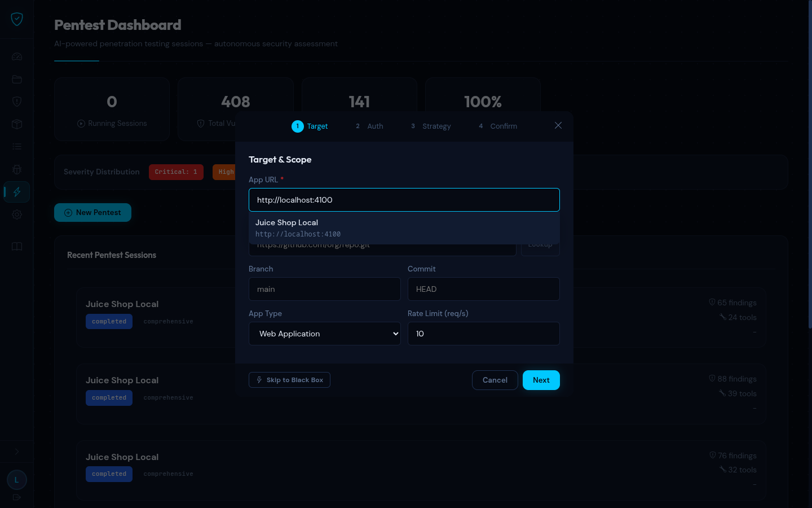Switch to the Strategy wizard step
812x508 pixels.
click(431, 126)
